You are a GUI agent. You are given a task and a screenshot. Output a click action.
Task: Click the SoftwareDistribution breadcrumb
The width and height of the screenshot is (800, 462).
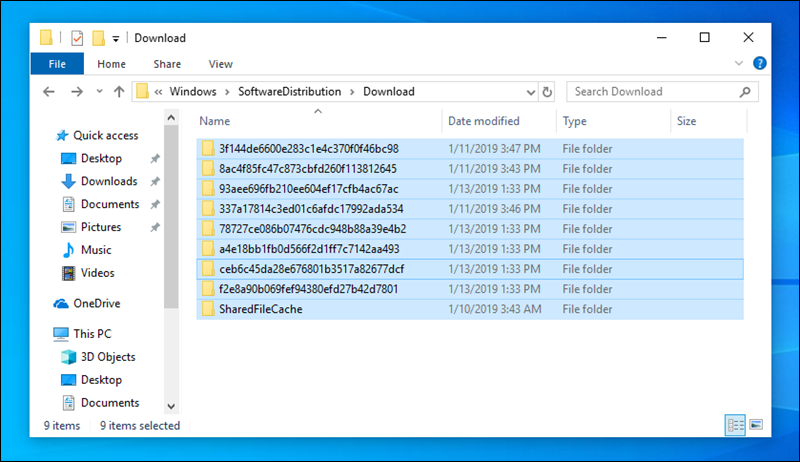click(289, 92)
